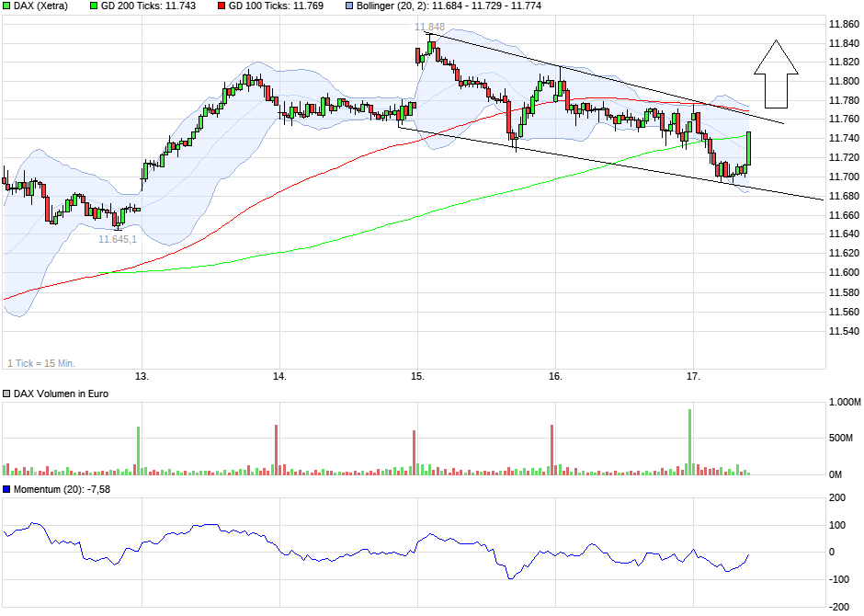Viewport: 864px width, 616px height.
Task: Click the price axis value 11.600
Action: (844, 272)
